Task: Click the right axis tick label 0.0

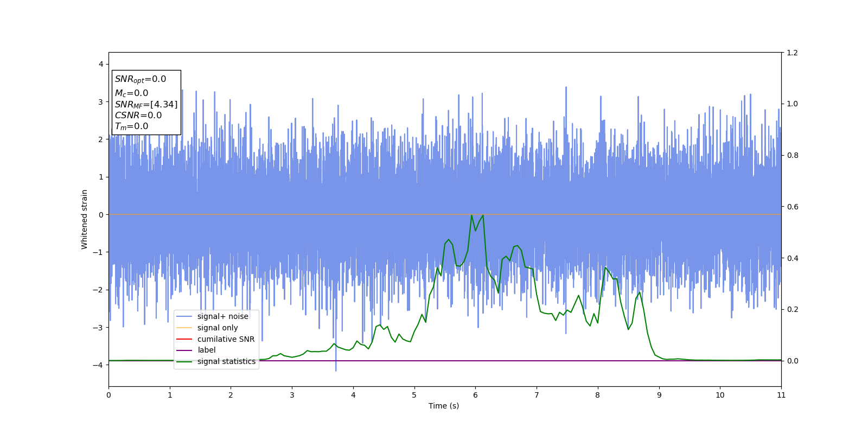Action: tap(792, 361)
